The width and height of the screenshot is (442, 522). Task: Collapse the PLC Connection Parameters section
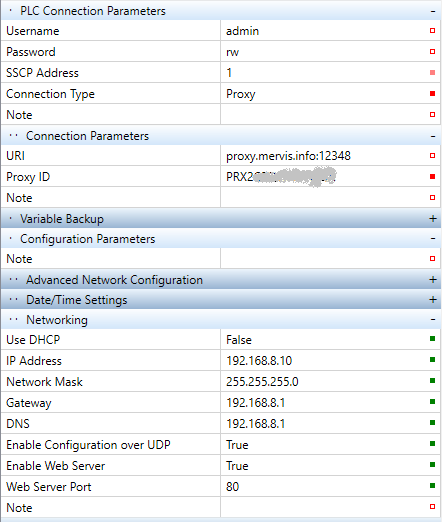(433, 11)
